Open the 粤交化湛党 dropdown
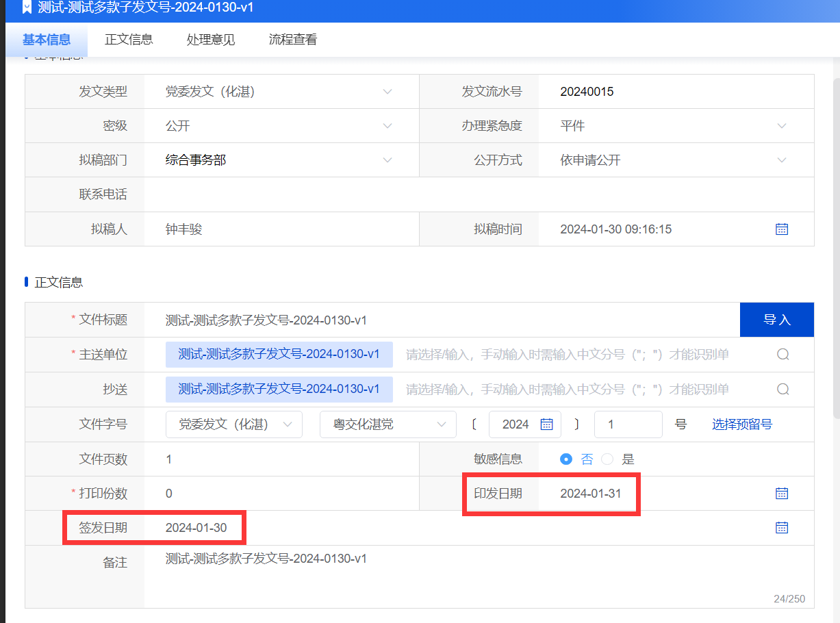The height and width of the screenshot is (623, 840). coord(388,424)
